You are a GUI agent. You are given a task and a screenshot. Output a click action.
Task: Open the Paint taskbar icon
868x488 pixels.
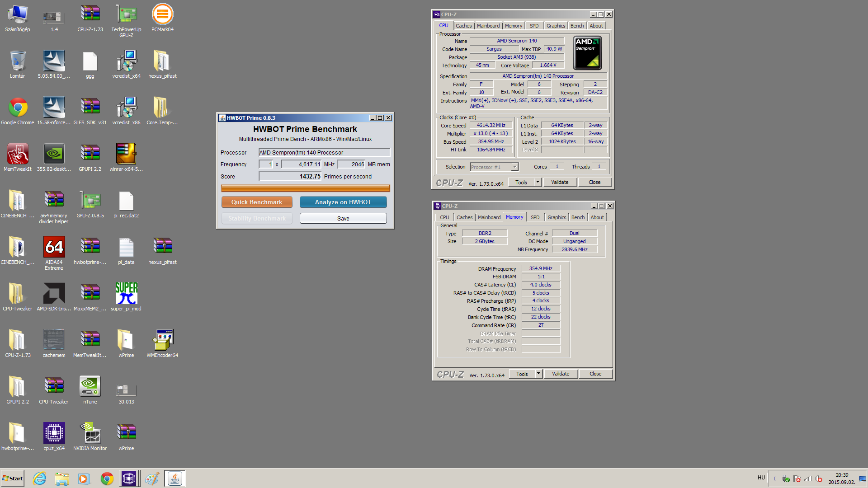(151, 479)
